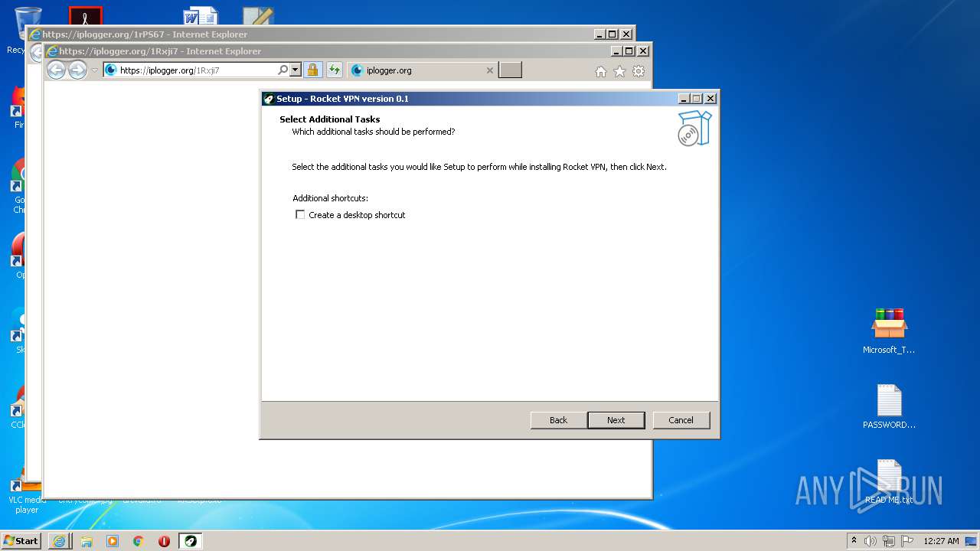
Task: Click the refresh page icon
Action: 334,70
